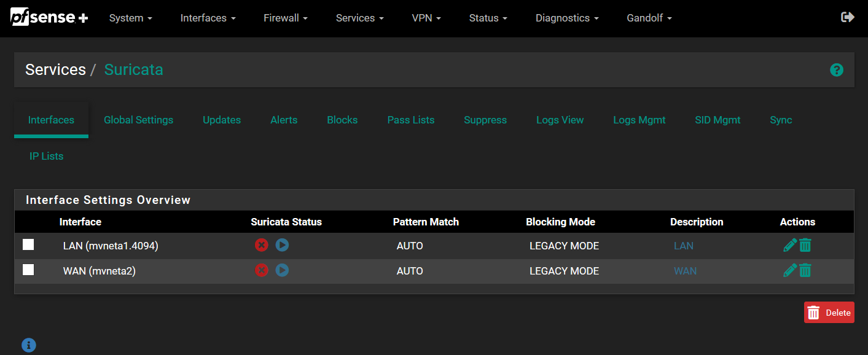Click AUTO pattern match in WAN row
Image resolution: width=868 pixels, height=355 pixels.
click(410, 271)
